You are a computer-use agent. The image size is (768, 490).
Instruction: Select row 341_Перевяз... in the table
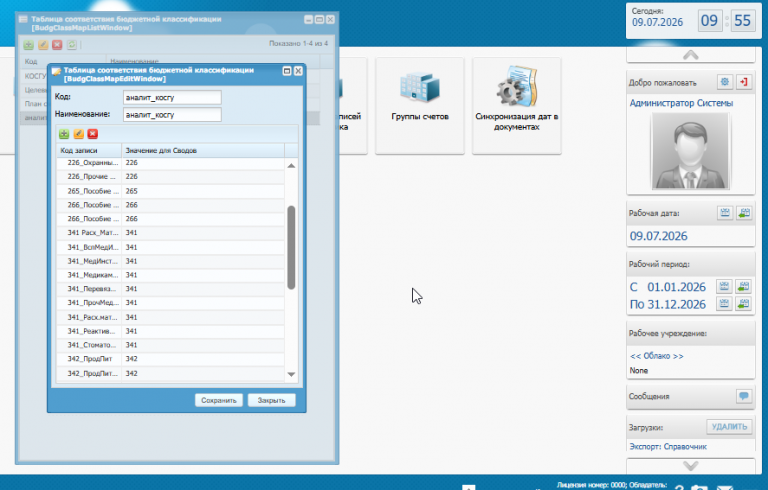coord(170,289)
